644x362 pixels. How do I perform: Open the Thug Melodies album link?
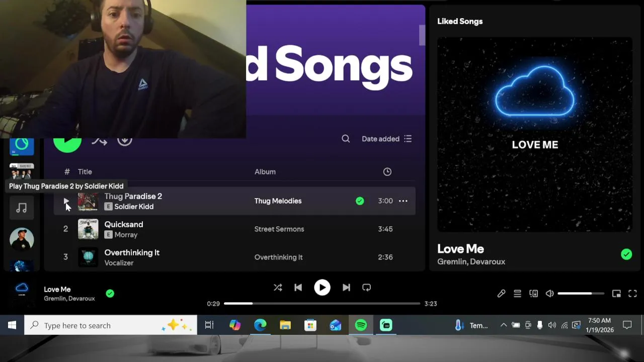(x=278, y=201)
